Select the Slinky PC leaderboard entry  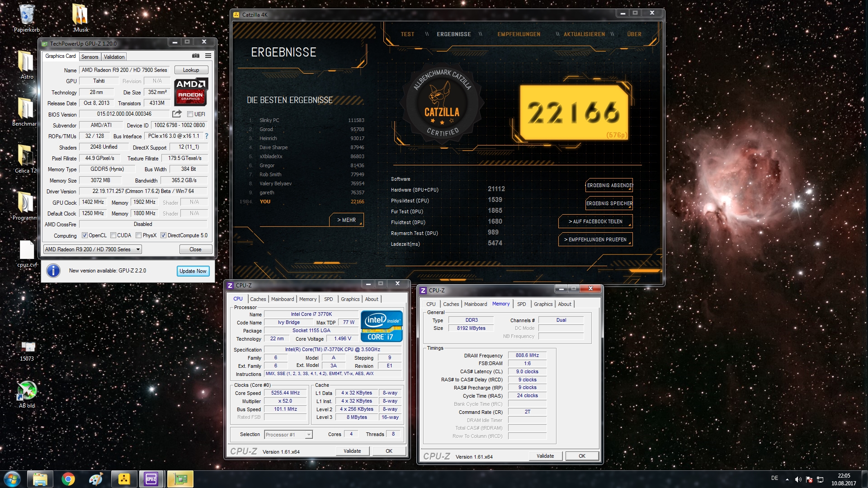[307, 121]
